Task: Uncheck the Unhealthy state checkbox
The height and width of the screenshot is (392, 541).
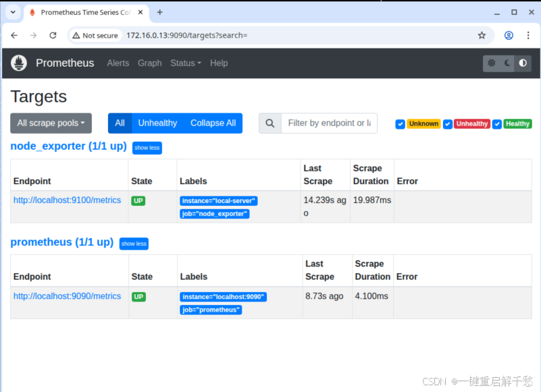Action: point(448,123)
